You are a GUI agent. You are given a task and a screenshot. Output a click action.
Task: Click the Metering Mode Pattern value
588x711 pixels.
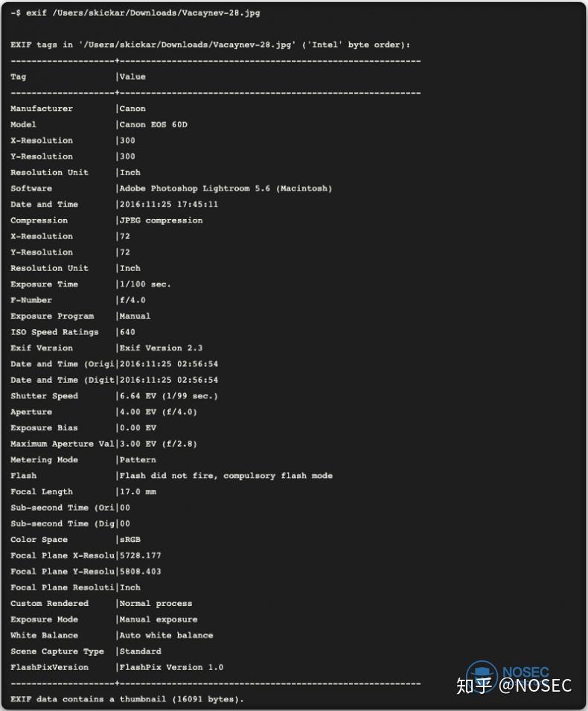(x=138, y=460)
